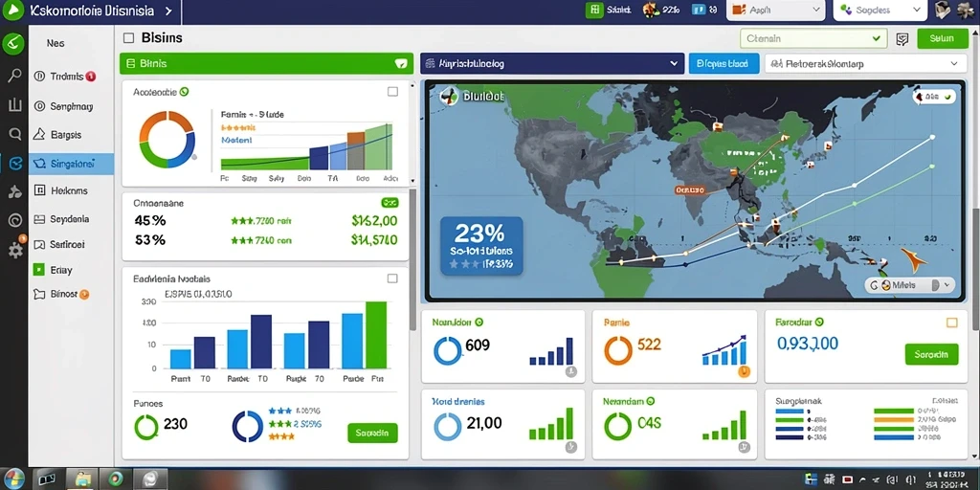Toggle the checkbox next to Blsims heading
Image resolution: width=980 pixels, height=490 pixels.
(129, 38)
